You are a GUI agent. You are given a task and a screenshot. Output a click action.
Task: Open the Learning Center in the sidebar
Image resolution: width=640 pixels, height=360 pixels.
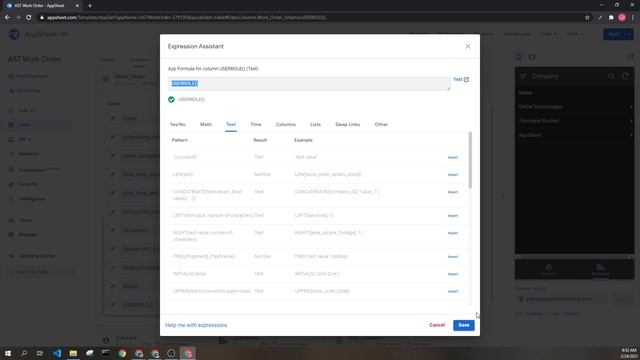pos(37,256)
